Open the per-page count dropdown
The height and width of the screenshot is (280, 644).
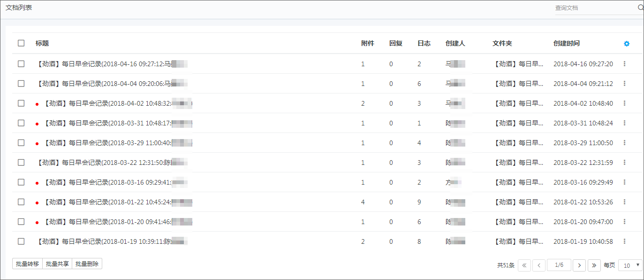[x=630, y=265]
